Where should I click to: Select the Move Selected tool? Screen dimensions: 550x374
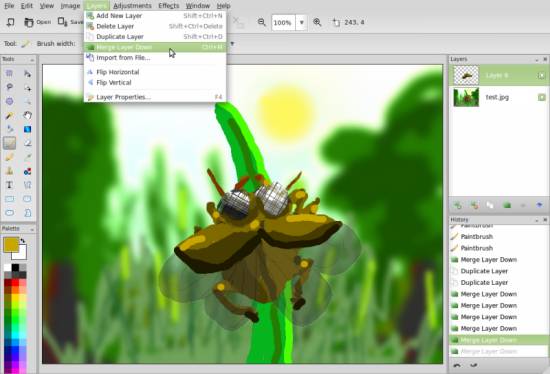coord(27,73)
